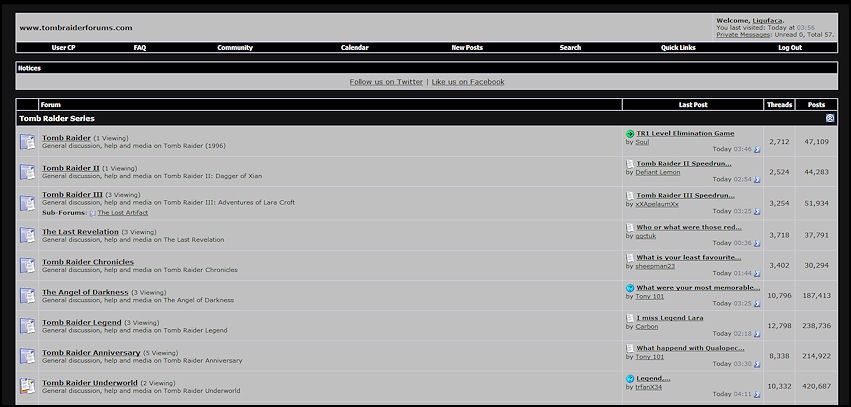851x407 pixels.
Task: Collapse the Tomb Raider Series category
Action: [x=830, y=118]
